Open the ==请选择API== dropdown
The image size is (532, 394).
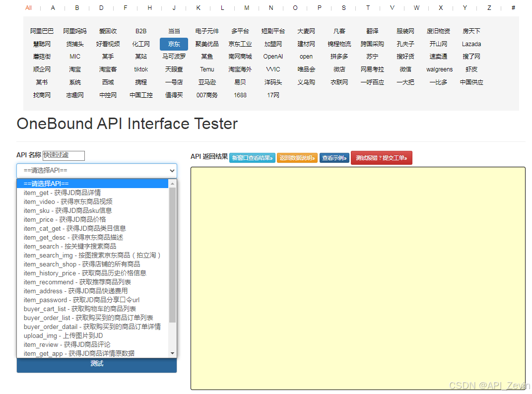pos(97,170)
